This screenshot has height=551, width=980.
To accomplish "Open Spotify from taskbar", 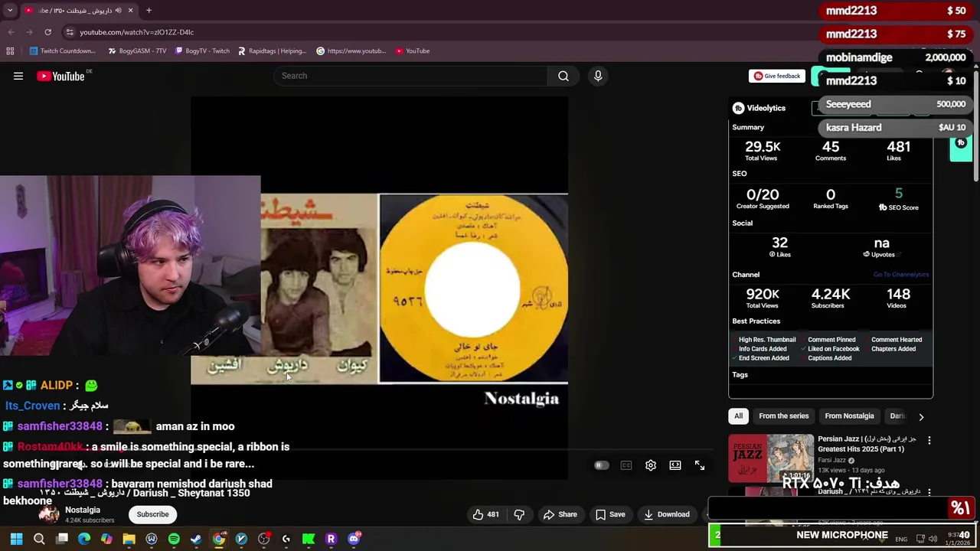I will 174,539.
